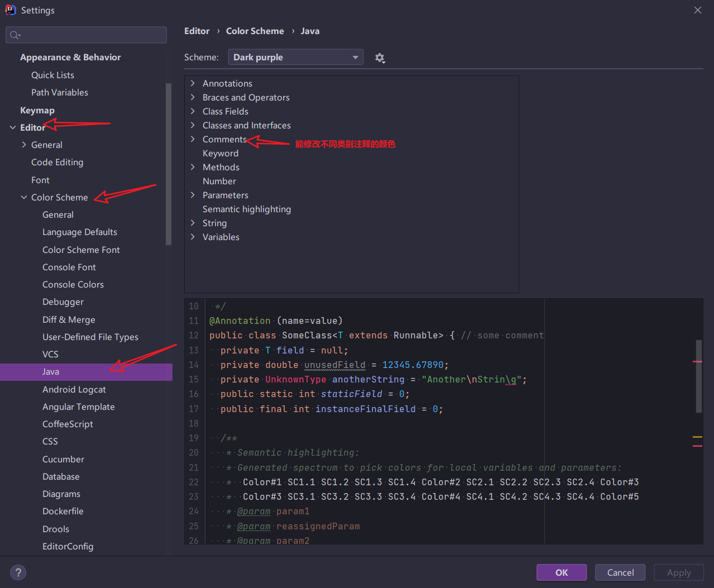Open CoffeeScript color settings
Viewport: 714px width, 588px height.
pyautogui.click(x=68, y=424)
